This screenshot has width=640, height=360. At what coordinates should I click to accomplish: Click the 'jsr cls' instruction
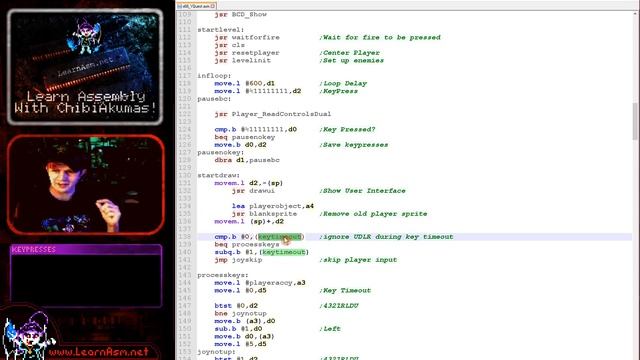click(229, 45)
